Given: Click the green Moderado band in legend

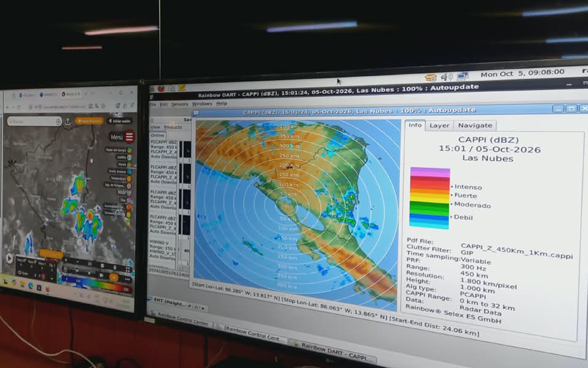Looking at the screenshot, I should [x=430, y=207].
